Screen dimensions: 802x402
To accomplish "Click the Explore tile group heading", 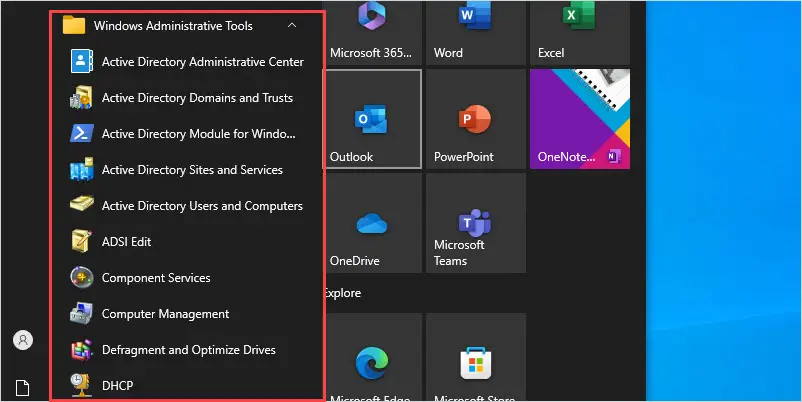I will coord(342,293).
